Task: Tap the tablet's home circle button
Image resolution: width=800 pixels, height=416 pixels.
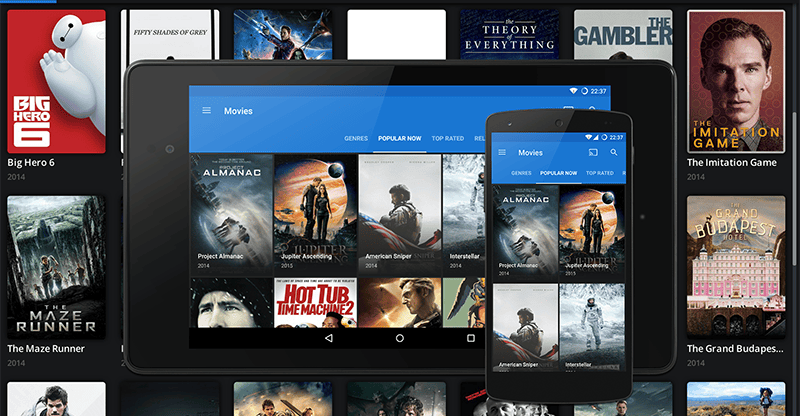Action: point(399,338)
